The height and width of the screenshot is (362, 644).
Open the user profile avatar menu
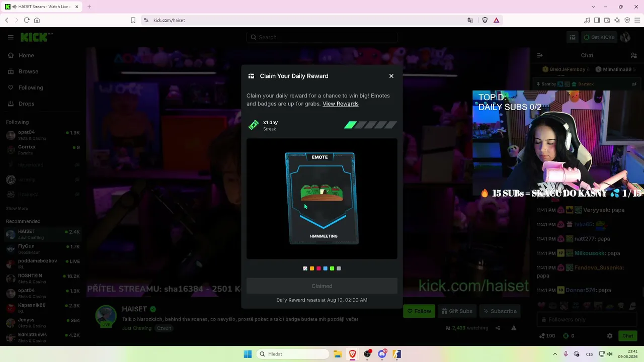click(x=625, y=37)
